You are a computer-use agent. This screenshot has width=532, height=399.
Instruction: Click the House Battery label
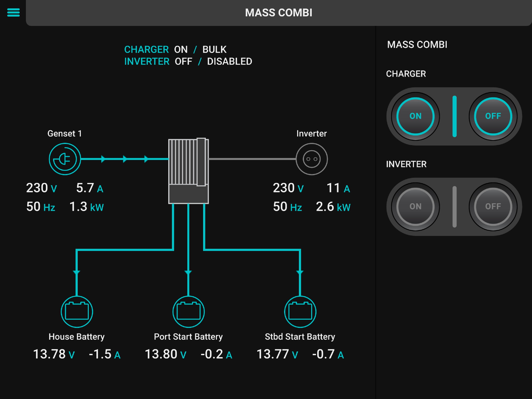pyautogui.click(x=77, y=337)
